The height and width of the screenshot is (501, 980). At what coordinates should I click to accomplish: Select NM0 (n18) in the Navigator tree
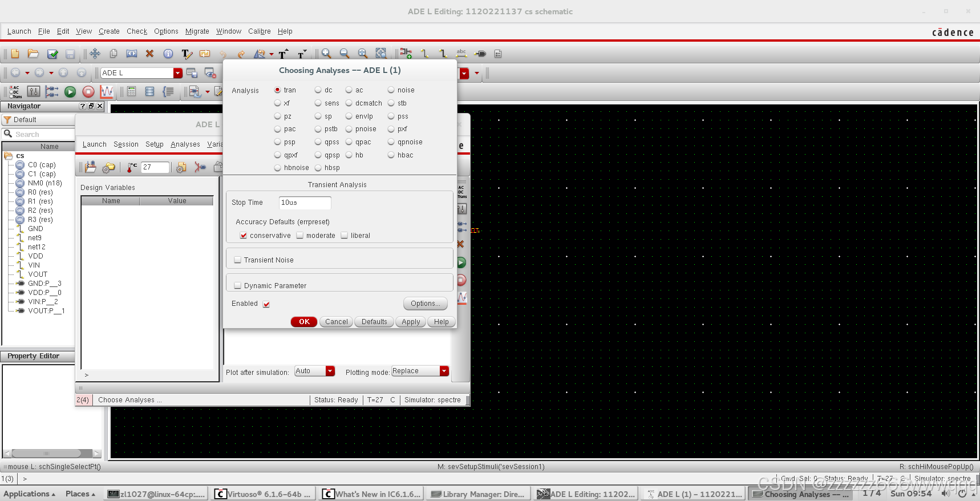(45, 183)
